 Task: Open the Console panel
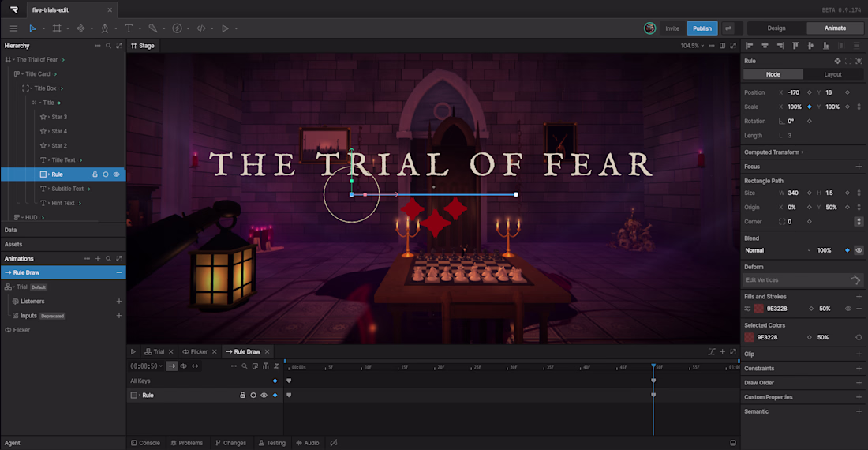pos(146,443)
